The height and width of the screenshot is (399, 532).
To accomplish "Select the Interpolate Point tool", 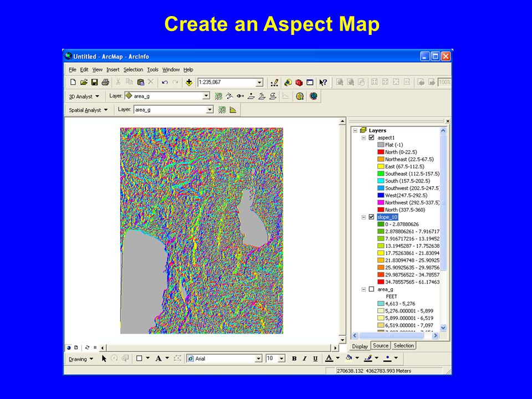I will (251, 96).
